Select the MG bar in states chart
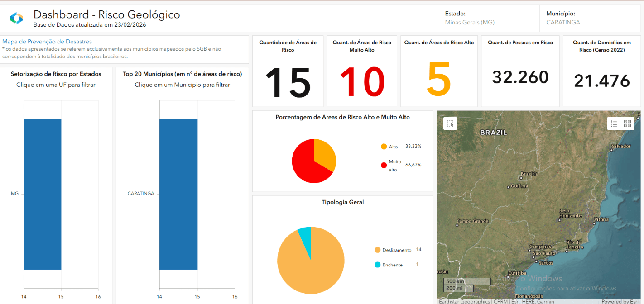This screenshot has height=304, width=644. tap(42, 194)
